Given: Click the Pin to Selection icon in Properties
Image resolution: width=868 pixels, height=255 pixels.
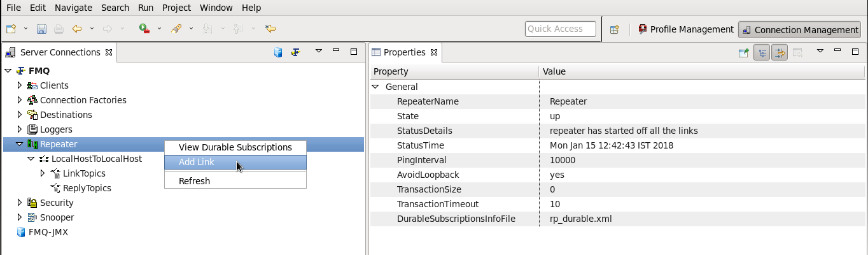Looking at the screenshot, I should click(743, 52).
